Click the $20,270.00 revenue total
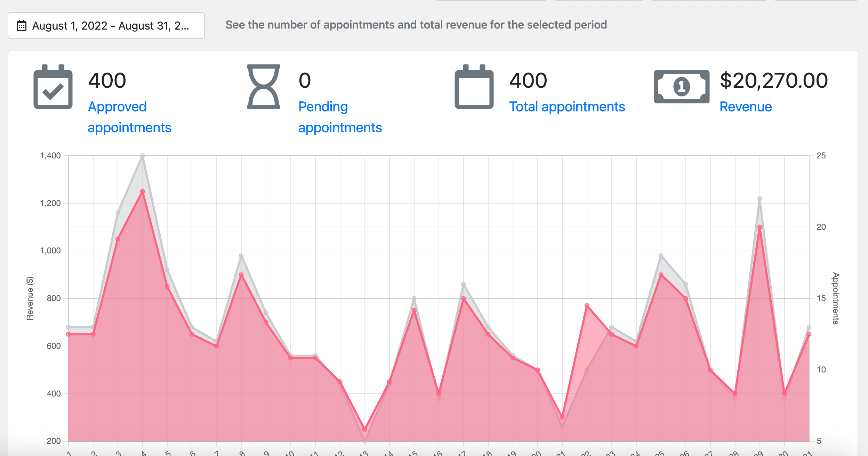 pos(774,80)
